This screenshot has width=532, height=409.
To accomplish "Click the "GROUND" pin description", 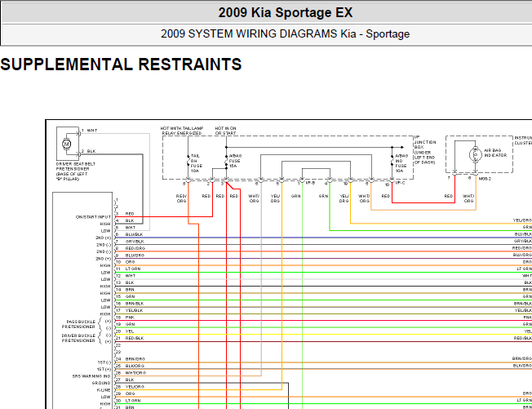I will (101, 383).
